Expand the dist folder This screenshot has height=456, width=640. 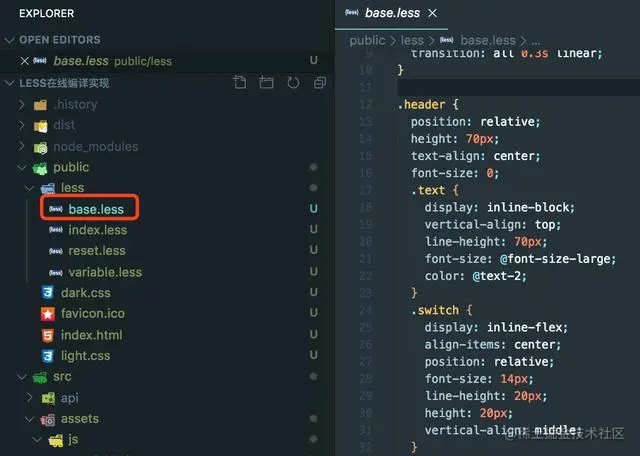pos(22,125)
